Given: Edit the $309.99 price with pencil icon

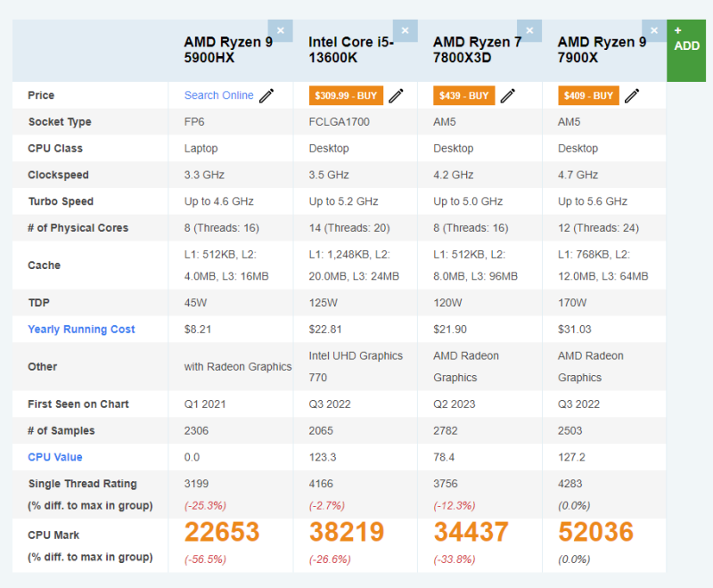Looking at the screenshot, I should (x=396, y=95).
